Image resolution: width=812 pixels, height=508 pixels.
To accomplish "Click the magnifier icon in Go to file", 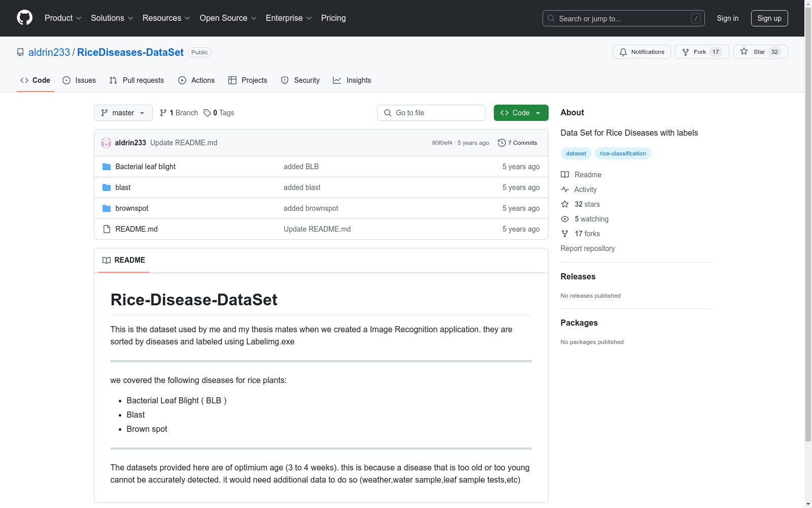I will click(x=388, y=113).
